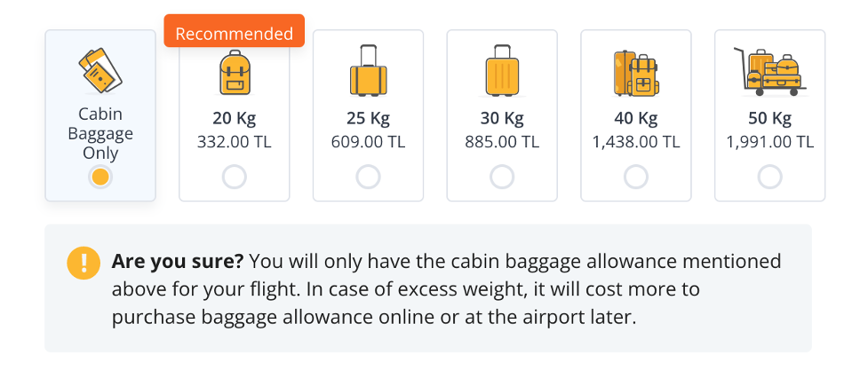This screenshot has height=379, width=868.
Task: Click the 609.00 TL price text
Action: [368, 141]
